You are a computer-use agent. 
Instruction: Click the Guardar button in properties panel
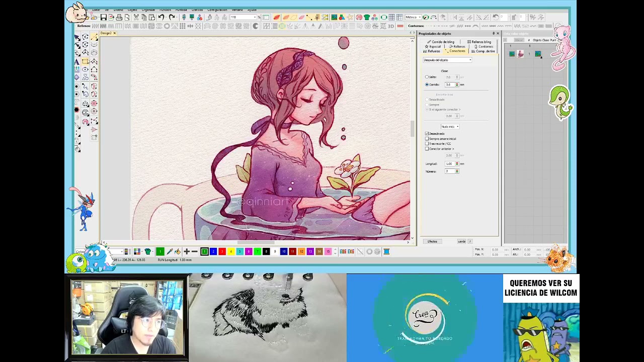pyautogui.click(x=461, y=241)
